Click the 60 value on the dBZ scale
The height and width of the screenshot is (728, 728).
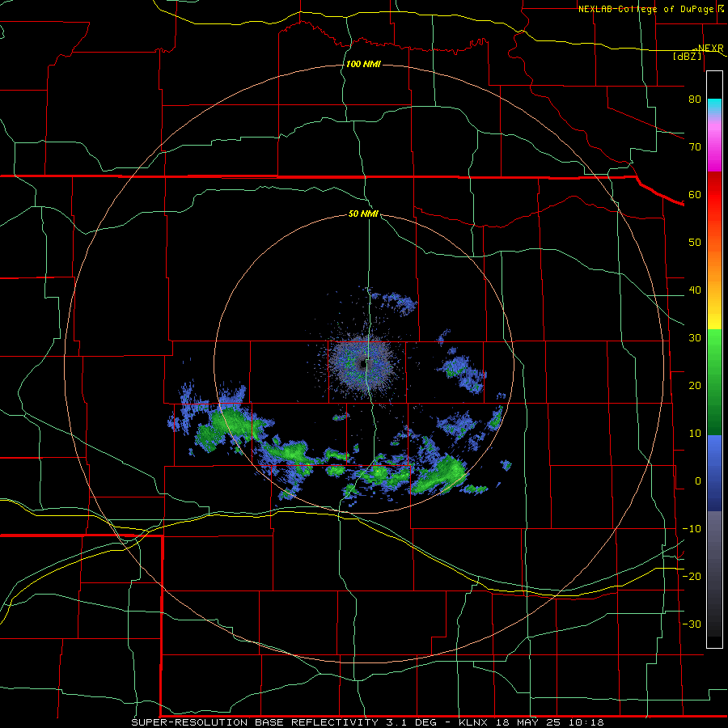point(695,194)
